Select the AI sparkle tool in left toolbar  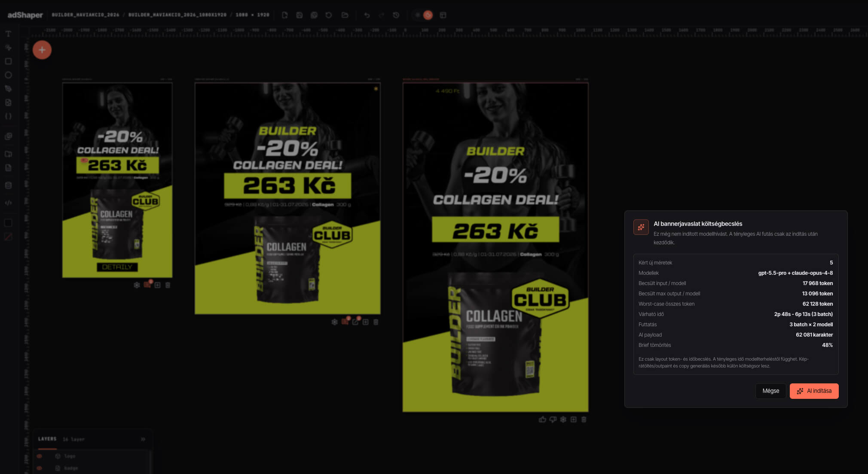pos(8,48)
